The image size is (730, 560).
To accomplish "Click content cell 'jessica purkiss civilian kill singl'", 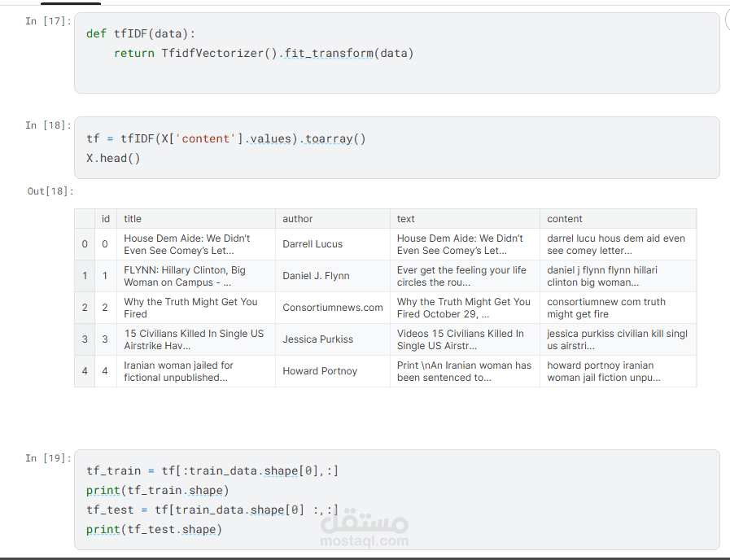I will coord(617,339).
